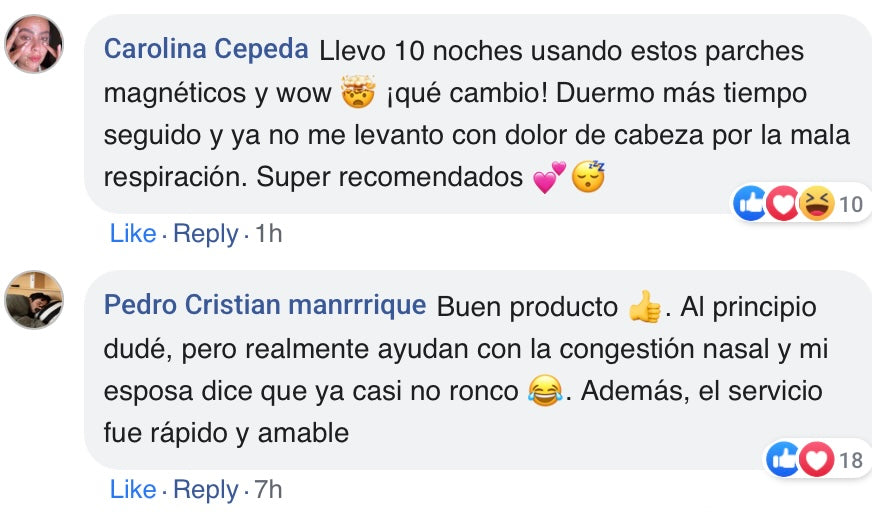Open Pedro Cristian's profile picture
Viewport: 872px width, 512px height.
[35, 299]
